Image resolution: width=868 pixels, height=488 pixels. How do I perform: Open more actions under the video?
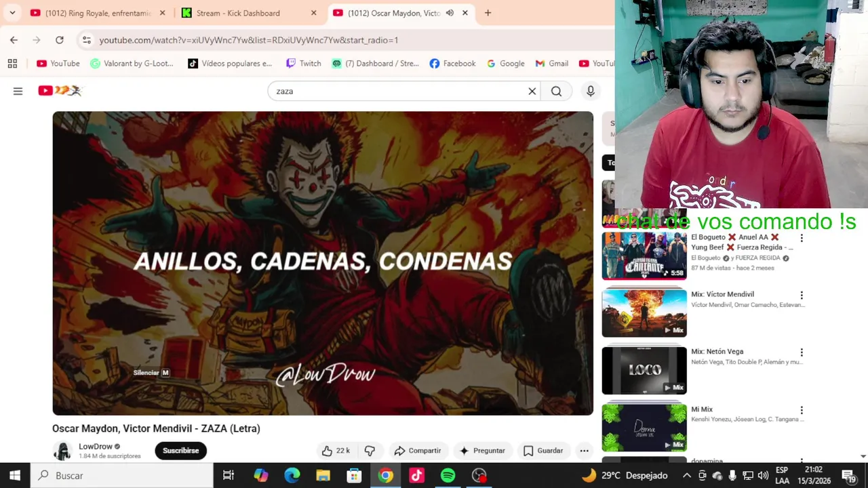(x=584, y=451)
